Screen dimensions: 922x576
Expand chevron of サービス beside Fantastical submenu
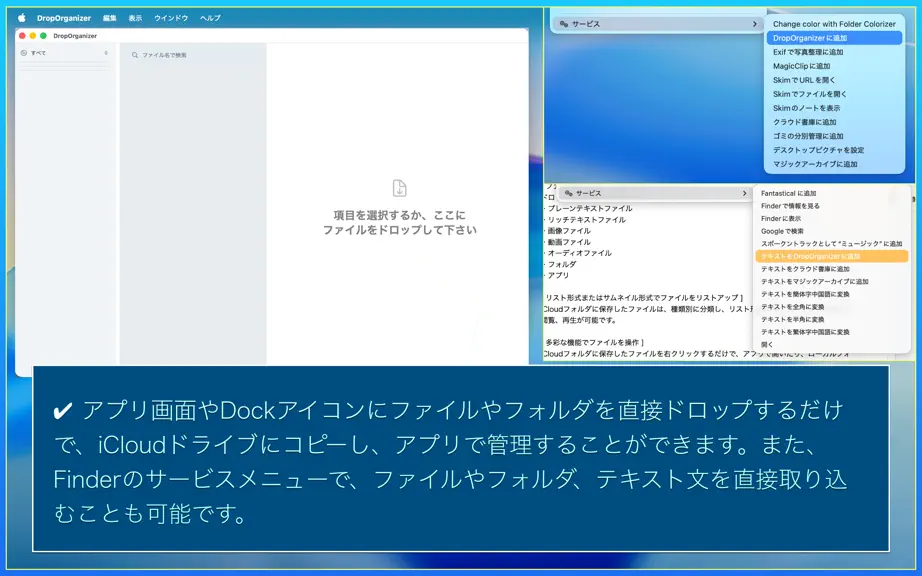coord(744,193)
